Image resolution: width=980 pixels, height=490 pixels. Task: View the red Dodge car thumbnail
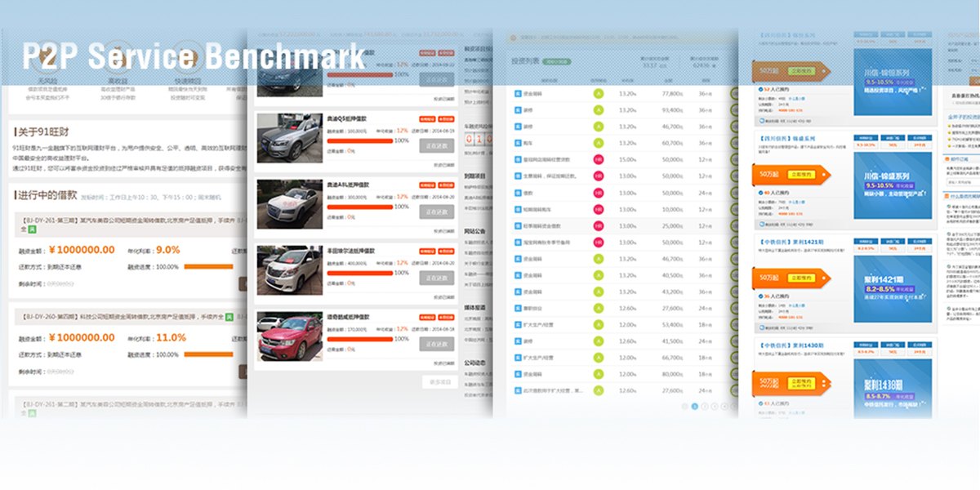[x=289, y=336]
